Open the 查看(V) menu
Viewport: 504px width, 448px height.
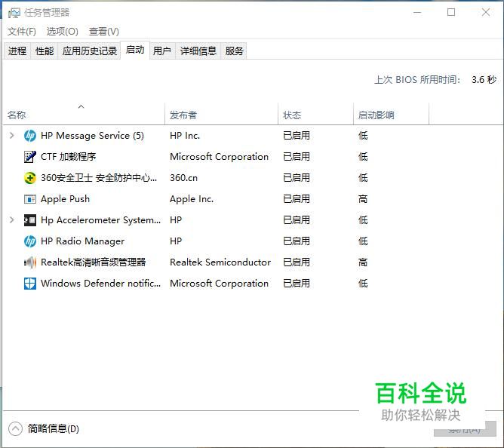(104, 32)
